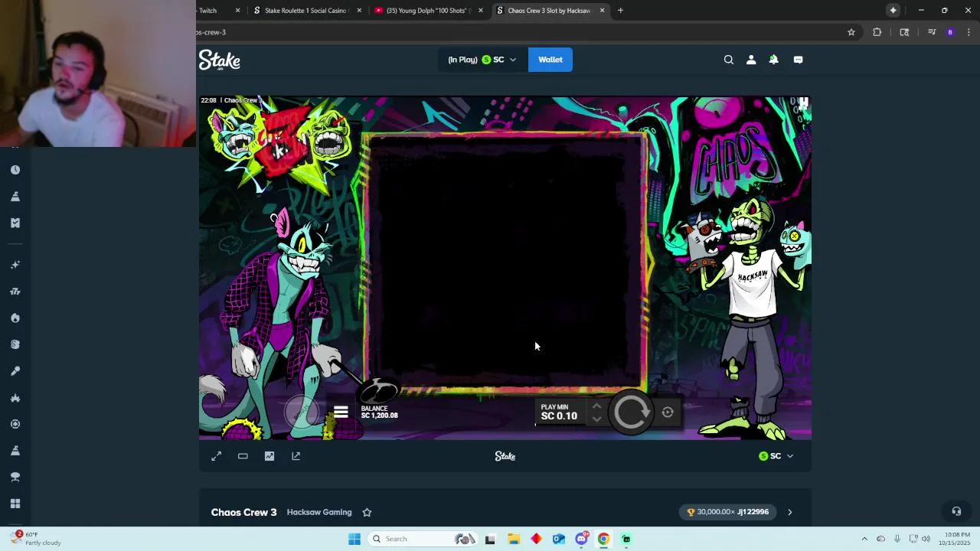
Task: Expand game details chevron arrow
Action: [x=790, y=512]
